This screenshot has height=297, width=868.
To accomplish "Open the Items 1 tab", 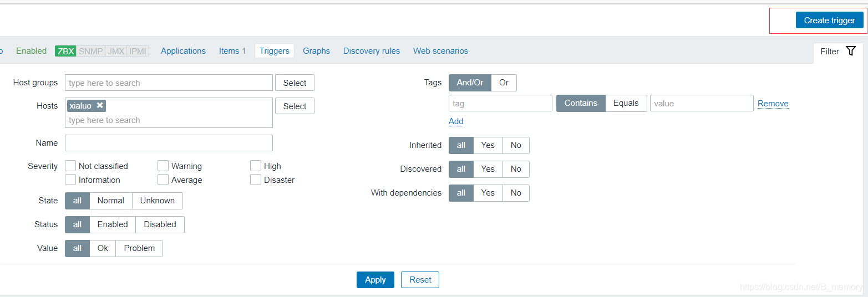I will tap(232, 51).
